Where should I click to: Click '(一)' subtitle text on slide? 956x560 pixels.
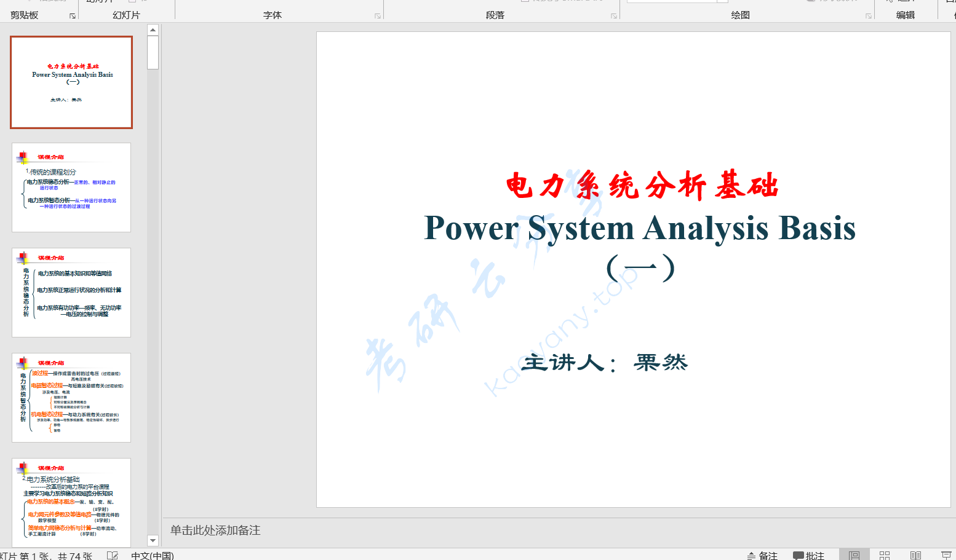(x=640, y=268)
